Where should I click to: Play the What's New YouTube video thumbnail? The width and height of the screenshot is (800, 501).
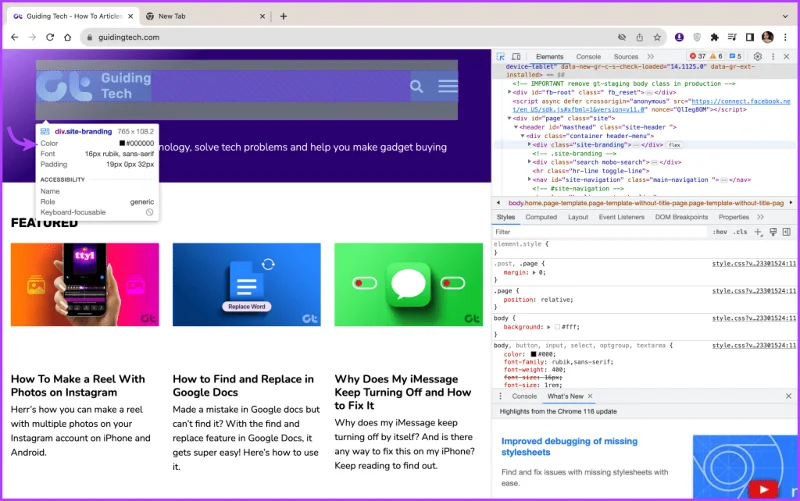763,489
